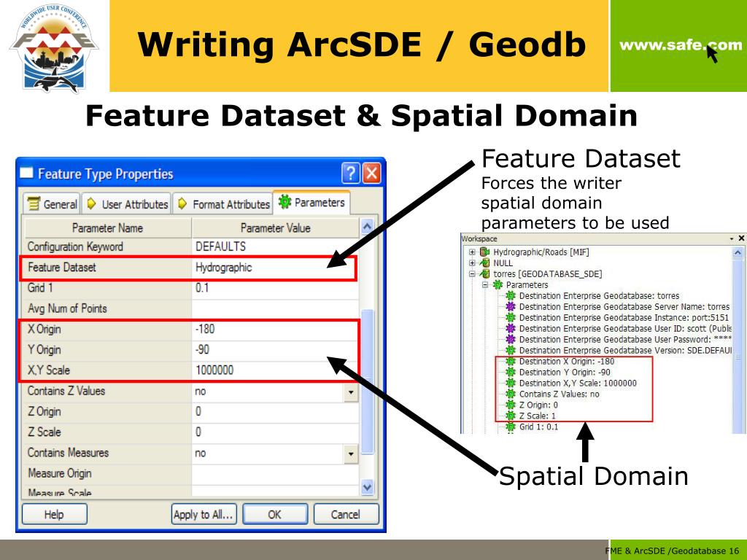Viewport: 747px width, 560px height.
Task: Click the Apply to All... button
Action: pos(204,514)
